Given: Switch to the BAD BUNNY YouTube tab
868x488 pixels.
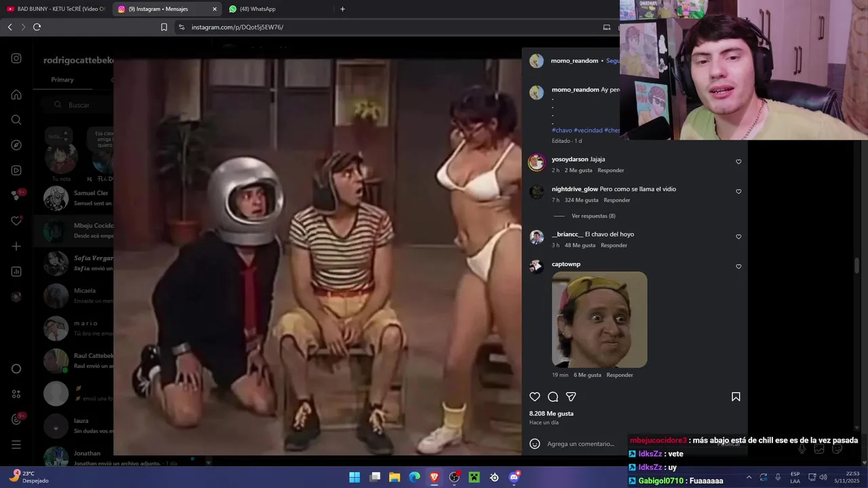Looking at the screenshot, I should (56, 9).
